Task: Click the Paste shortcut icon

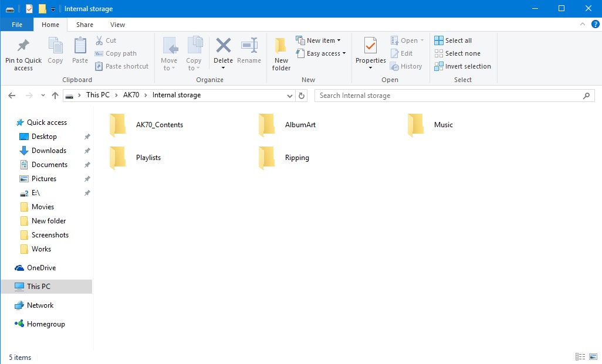Action: click(x=99, y=66)
